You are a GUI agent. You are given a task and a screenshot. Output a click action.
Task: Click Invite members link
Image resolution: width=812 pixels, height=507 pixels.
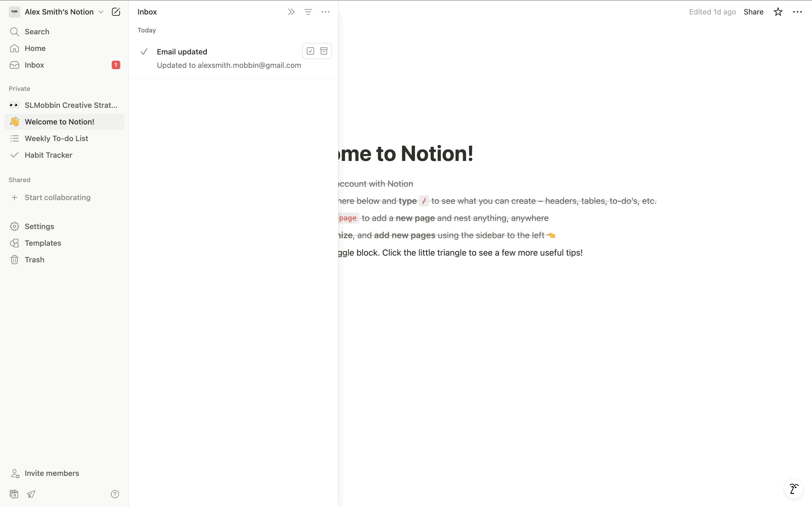(52, 473)
